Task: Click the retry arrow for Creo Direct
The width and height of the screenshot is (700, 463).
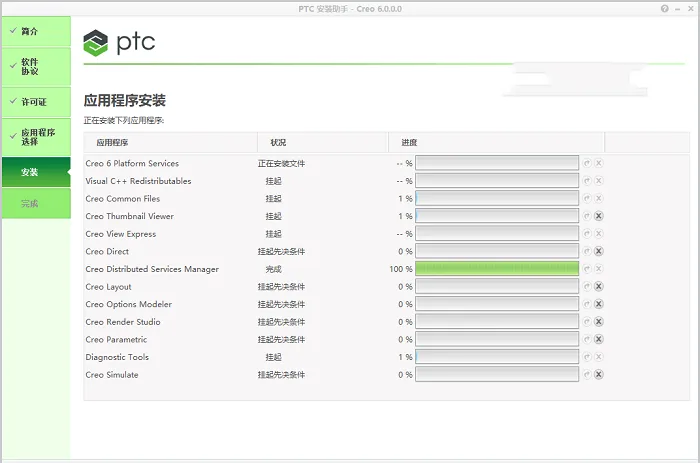Action: (587, 251)
